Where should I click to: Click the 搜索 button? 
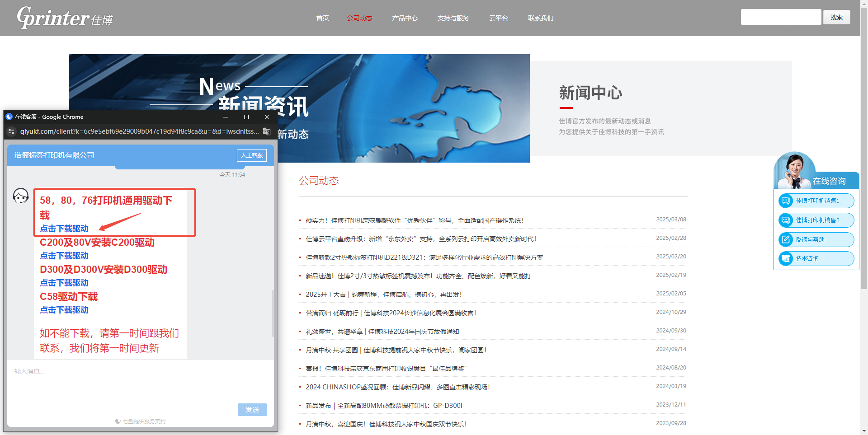coord(836,17)
